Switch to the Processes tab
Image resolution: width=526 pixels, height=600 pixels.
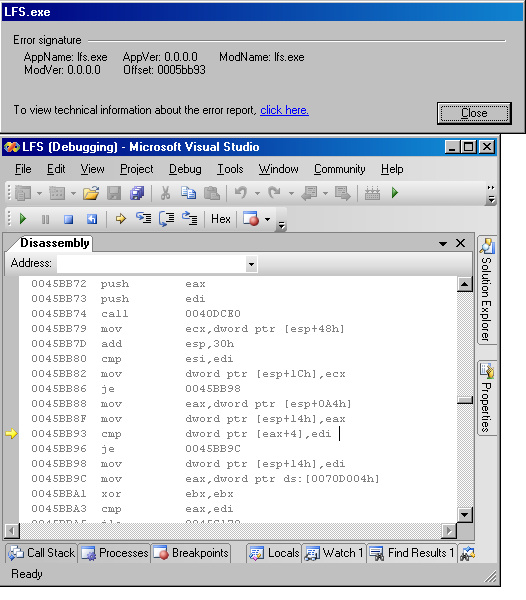coord(115,553)
